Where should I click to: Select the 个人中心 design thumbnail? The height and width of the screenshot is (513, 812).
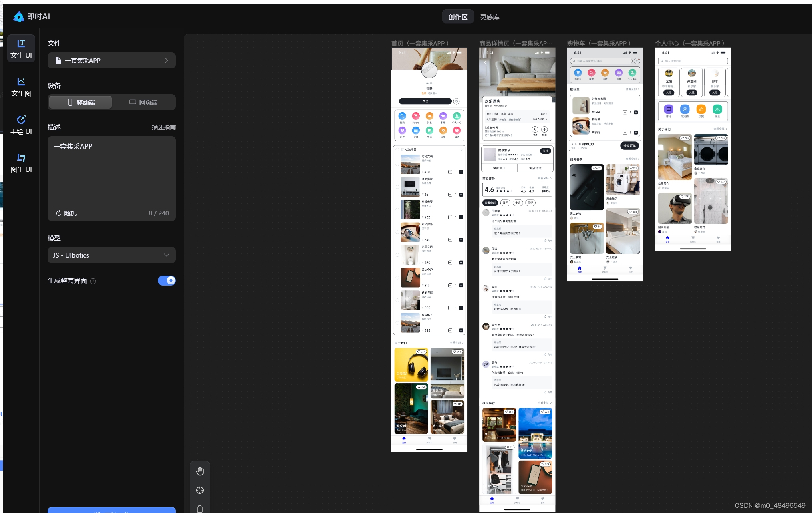point(693,149)
